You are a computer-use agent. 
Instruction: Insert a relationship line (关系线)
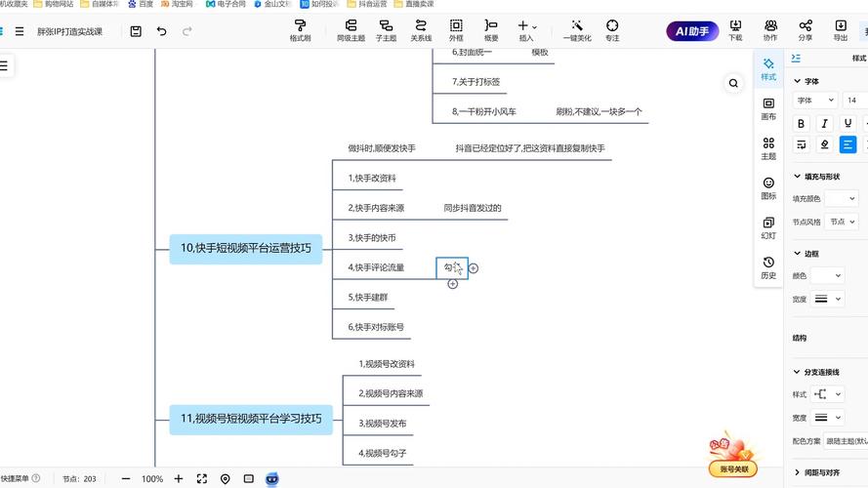point(421,30)
